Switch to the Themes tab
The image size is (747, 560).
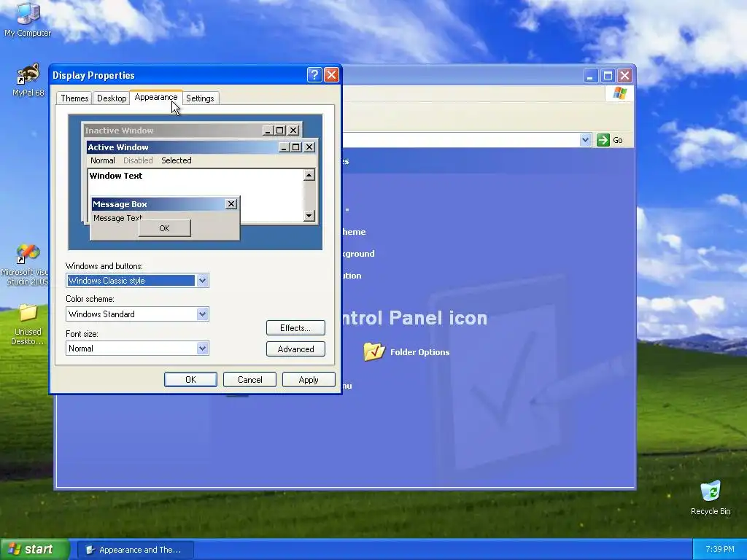coord(74,98)
